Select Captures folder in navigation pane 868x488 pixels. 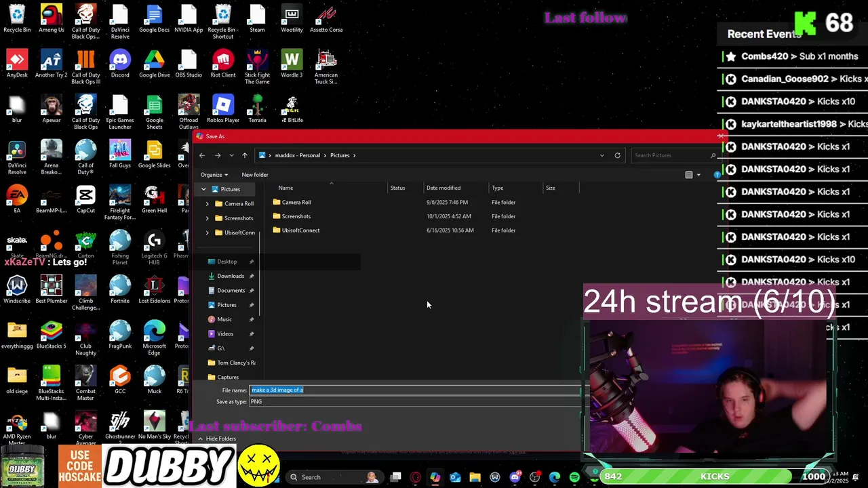[228, 378]
